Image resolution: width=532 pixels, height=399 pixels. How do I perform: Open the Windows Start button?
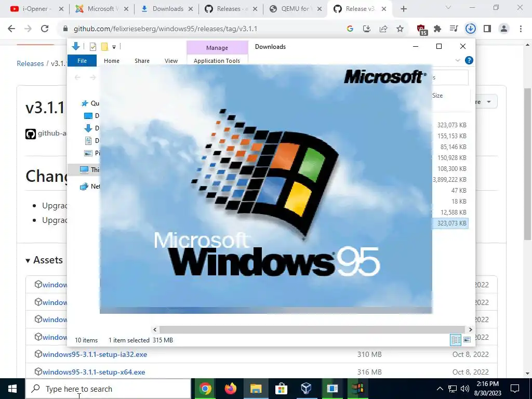click(x=12, y=389)
